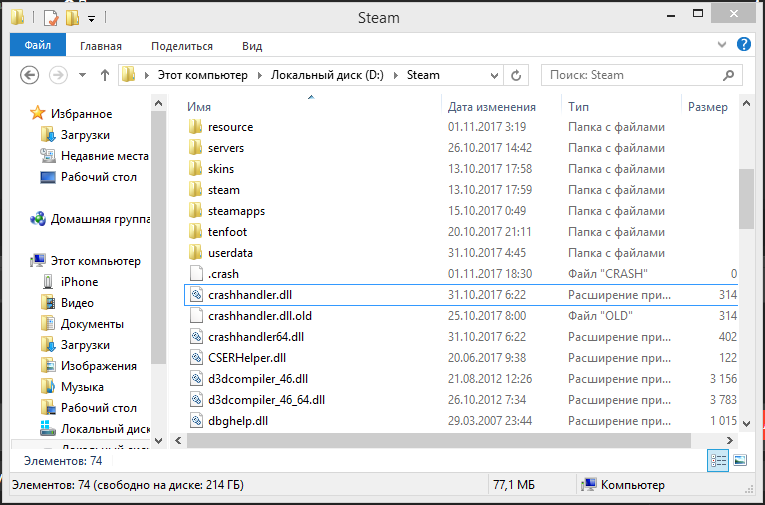The height and width of the screenshot is (505, 765).
Task: Sort by the Размер column header
Action: [x=707, y=107]
